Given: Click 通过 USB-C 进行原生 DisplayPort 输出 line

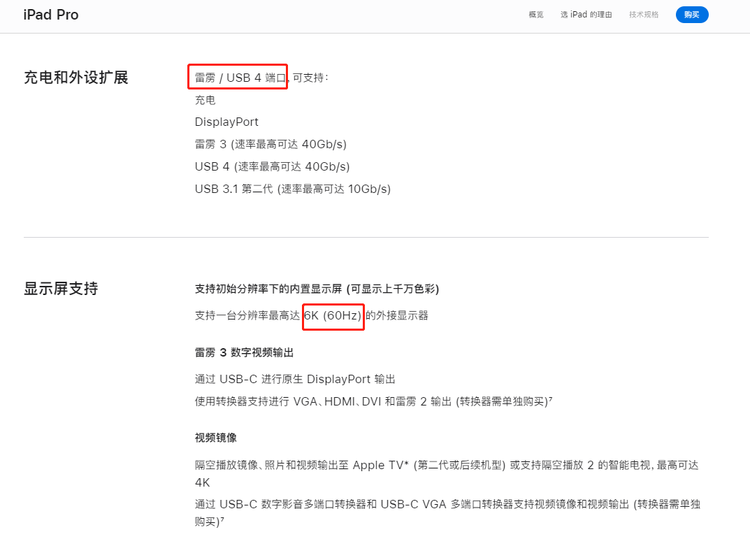Looking at the screenshot, I should (x=295, y=379).
